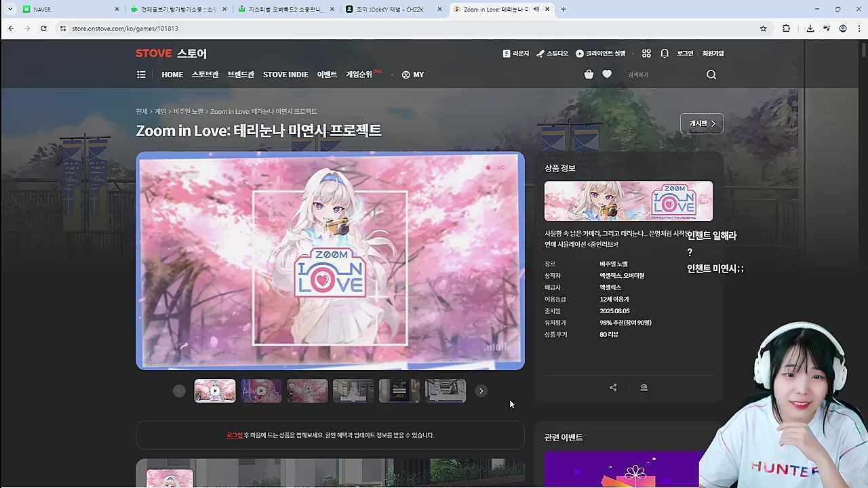Click the red 로그인 link in the notice
Screen dimensions: 868x488
click(x=235, y=435)
